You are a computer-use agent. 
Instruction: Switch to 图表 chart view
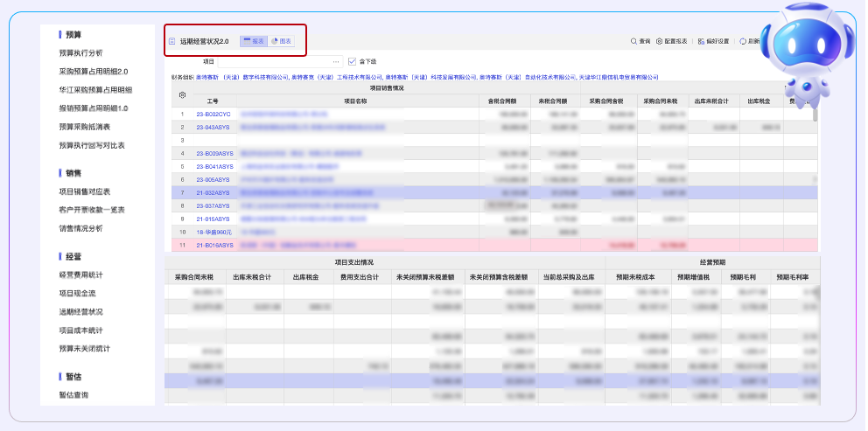[281, 41]
